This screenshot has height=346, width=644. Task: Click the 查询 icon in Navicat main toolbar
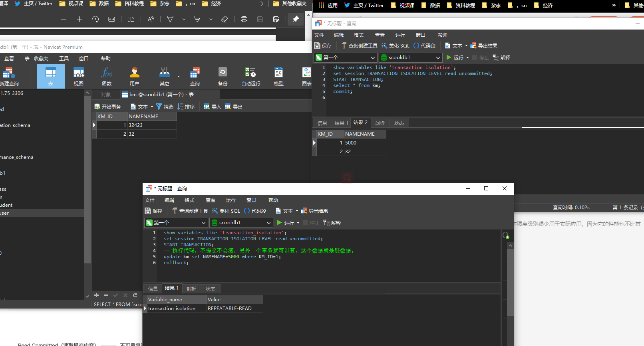(x=195, y=77)
